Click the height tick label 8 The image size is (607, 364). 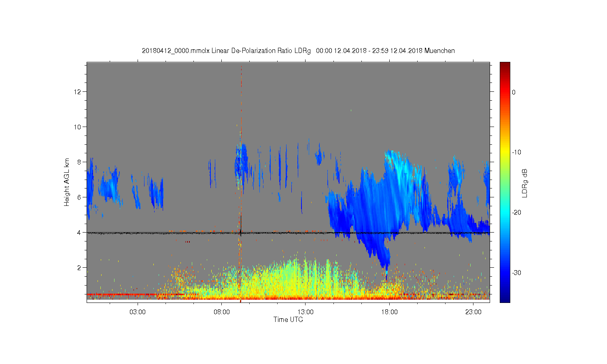(x=79, y=162)
